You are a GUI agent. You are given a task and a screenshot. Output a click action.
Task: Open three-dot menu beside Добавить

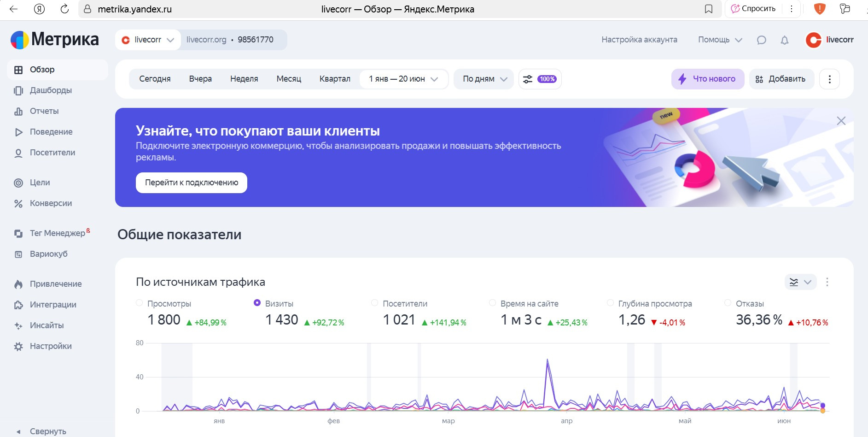point(830,79)
